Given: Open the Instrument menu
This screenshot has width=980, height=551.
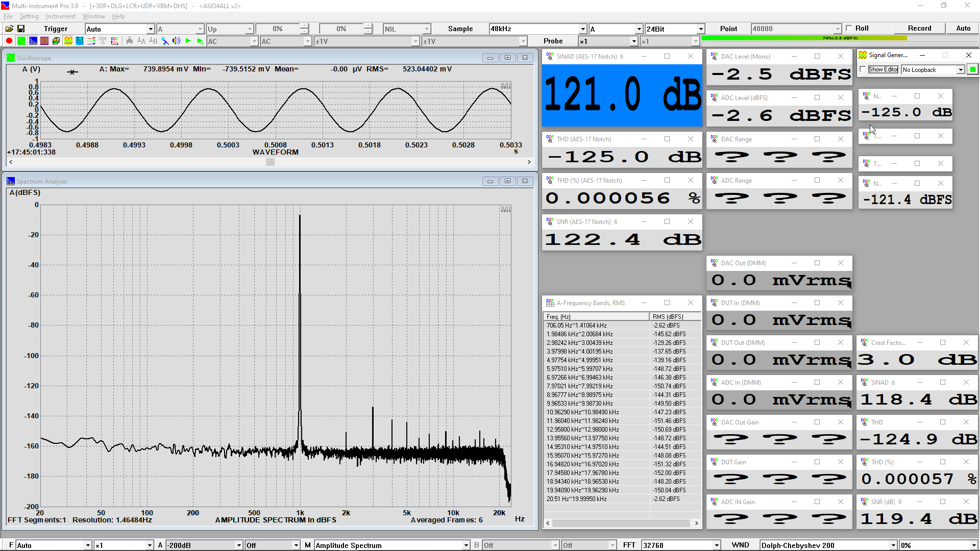Looking at the screenshot, I should click(60, 16).
